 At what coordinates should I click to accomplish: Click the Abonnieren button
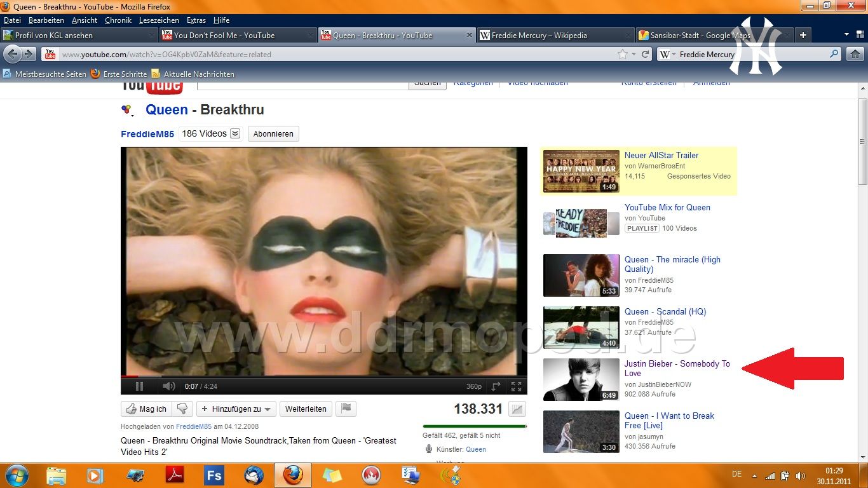[273, 134]
